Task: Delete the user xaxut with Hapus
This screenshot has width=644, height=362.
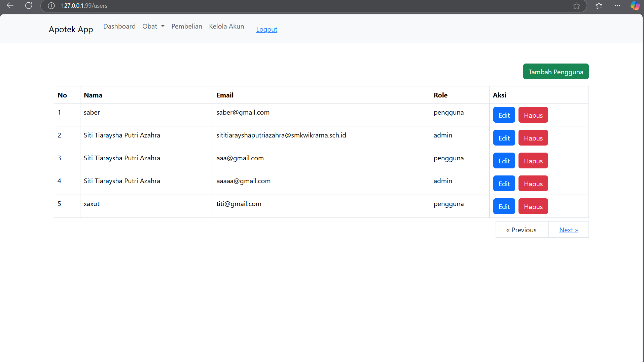Action: pyautogui.click(x=533, y=206)
